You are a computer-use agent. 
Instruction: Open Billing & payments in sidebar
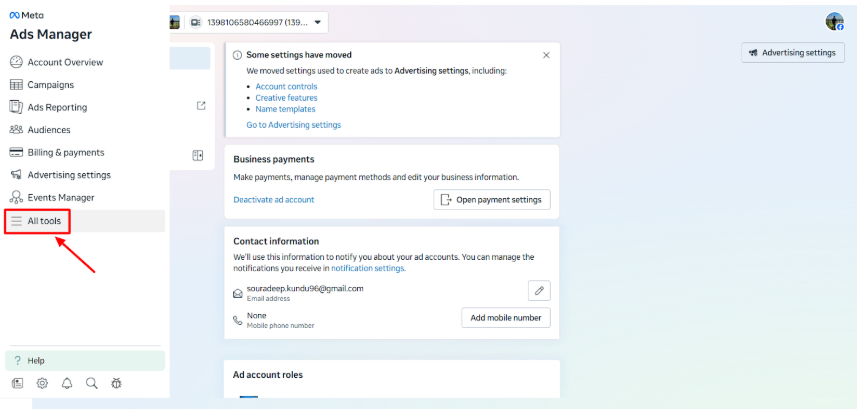(x=65, y=152)
